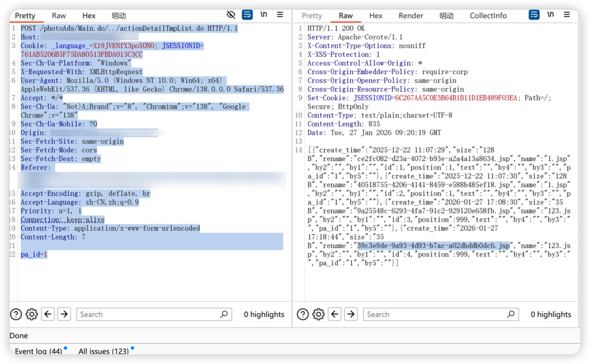Toggle word wrap icon in request panel
590x364 pixels.
(x=247, y=15)
